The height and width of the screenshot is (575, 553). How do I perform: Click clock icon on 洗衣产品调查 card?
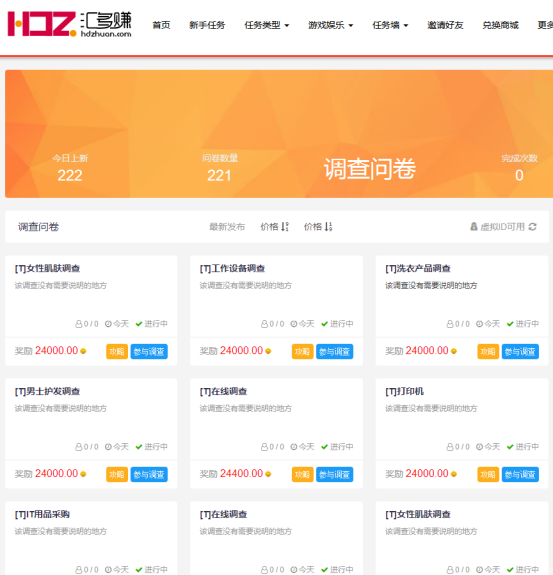pos(479,324)
